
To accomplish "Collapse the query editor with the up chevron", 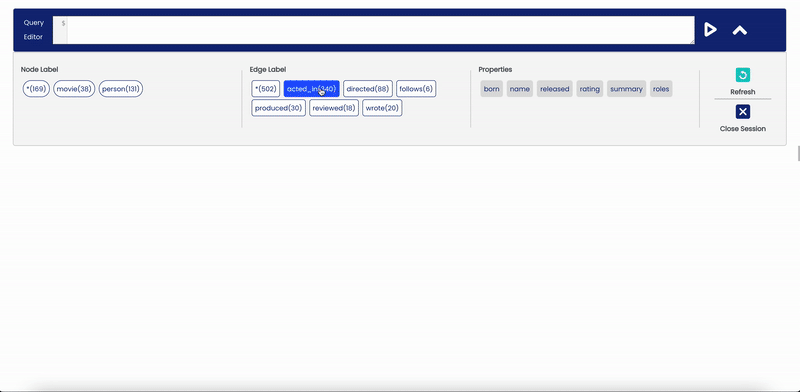I will point(740,30).
